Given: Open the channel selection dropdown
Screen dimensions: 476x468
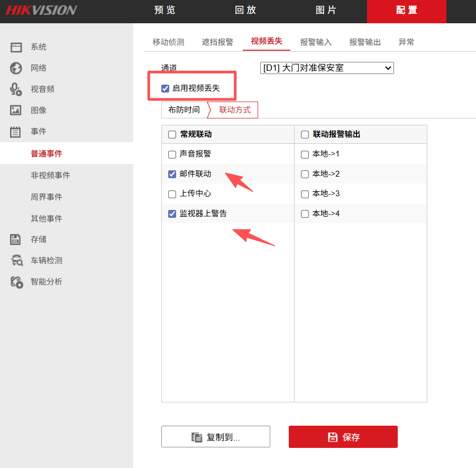Looking at the screenshot, I should coord(326,68).
